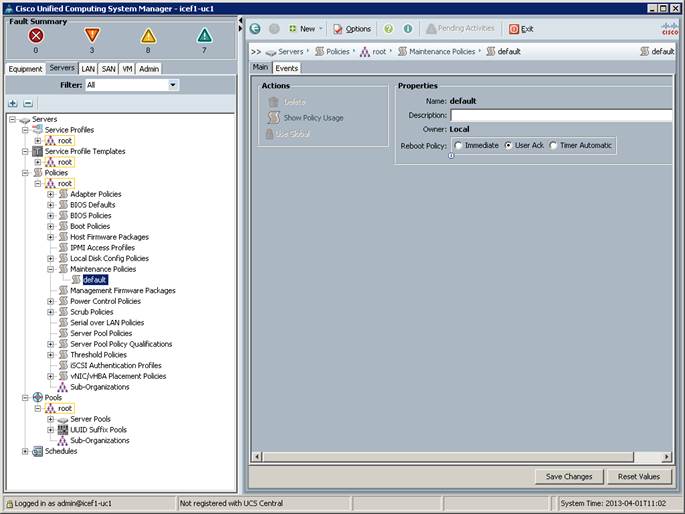Click the Schedules icon in the tree
The height and width of the screenshot is (514, 685).
point(38,451)
